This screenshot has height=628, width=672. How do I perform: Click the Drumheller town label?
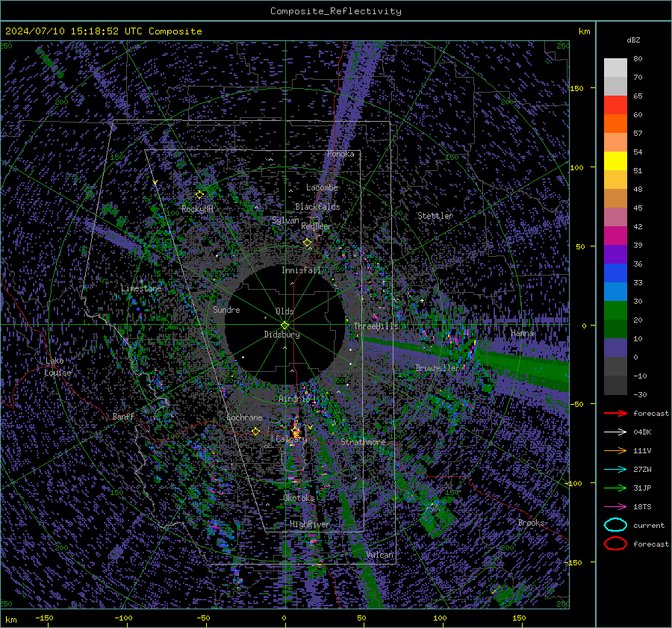coord(437,368)
